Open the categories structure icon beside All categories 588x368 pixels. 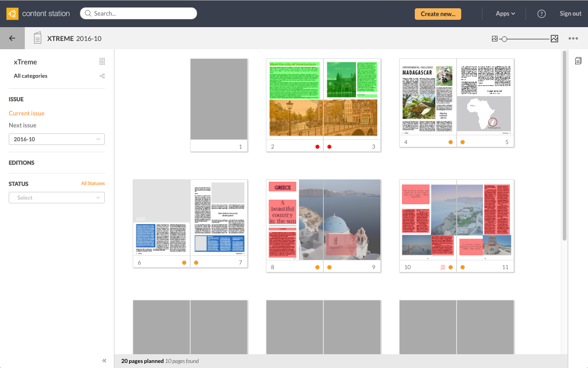coord(102,76)
